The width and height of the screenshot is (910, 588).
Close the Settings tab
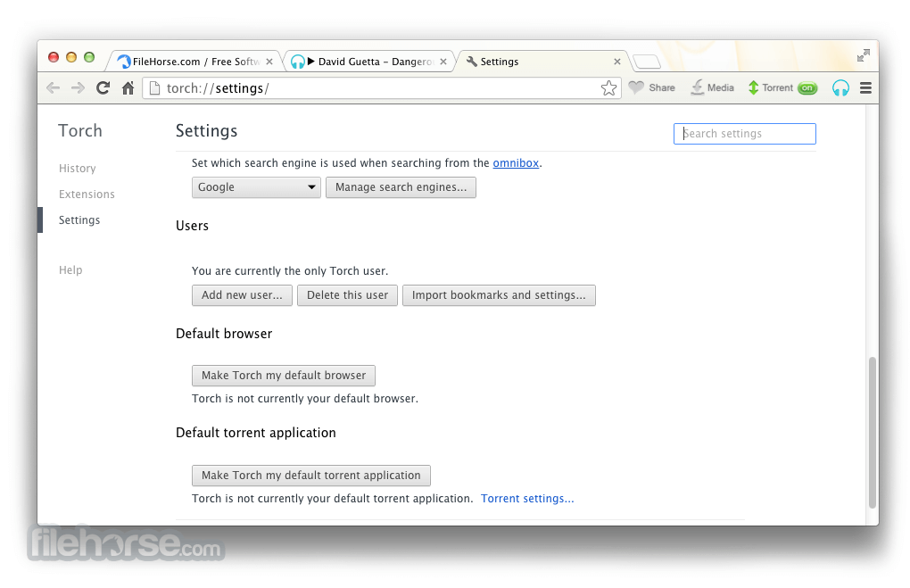click(x=616, y=62)
